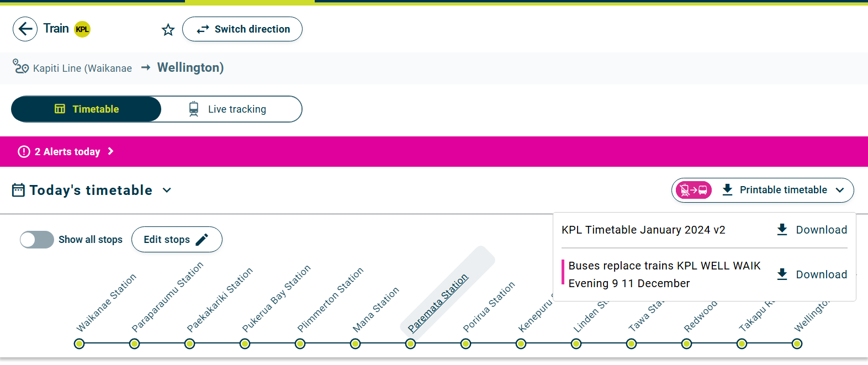Click the KPL line badge
Viewport: 868px width, 365px height.
pyautogui.click(x=82, y=29)
